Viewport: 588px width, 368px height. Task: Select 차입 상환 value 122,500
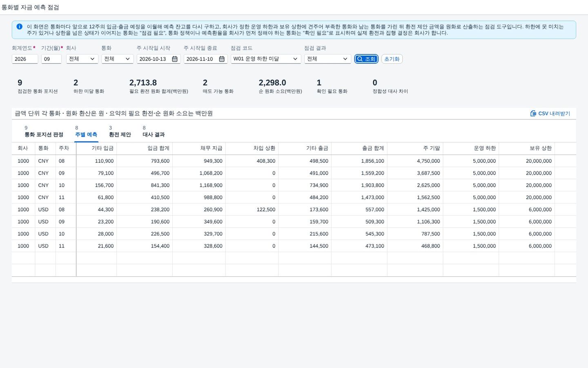[x=266, y=209]
